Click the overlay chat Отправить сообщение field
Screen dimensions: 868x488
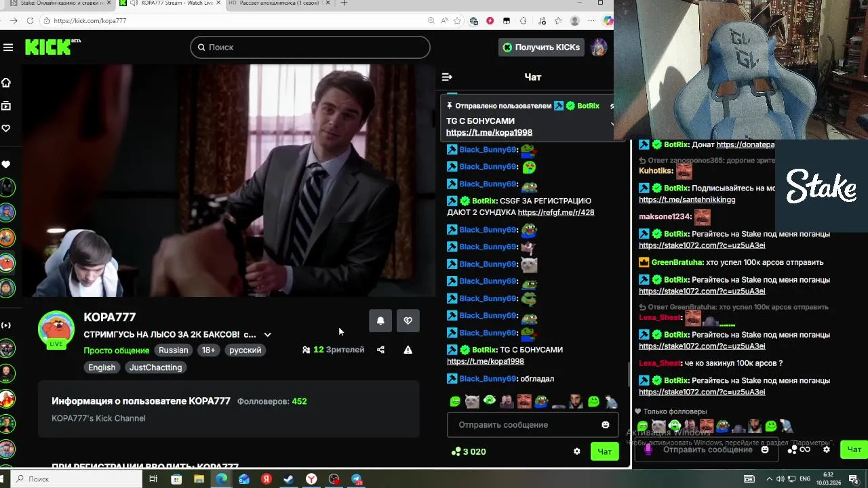tap(707, 449)
